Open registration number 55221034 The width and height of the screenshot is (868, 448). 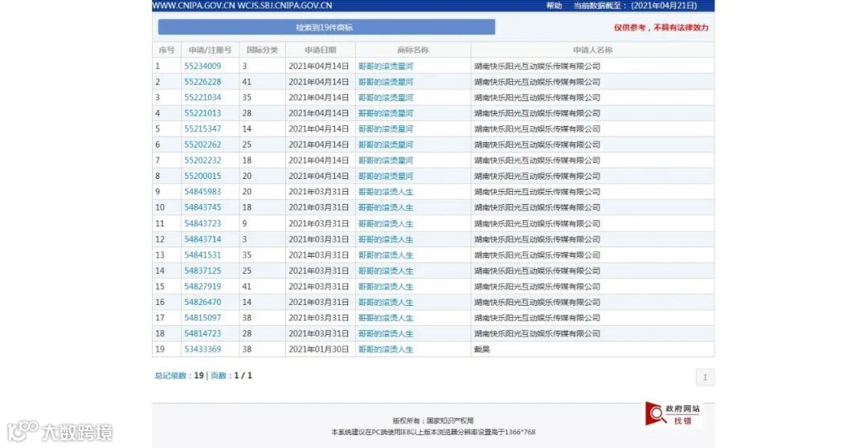[x=203, y=97]
